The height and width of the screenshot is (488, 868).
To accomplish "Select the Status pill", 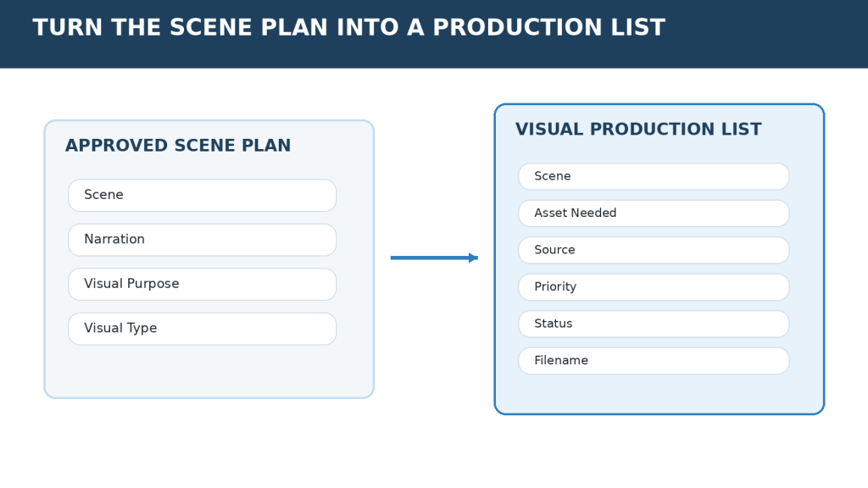I will pos(654,324).
